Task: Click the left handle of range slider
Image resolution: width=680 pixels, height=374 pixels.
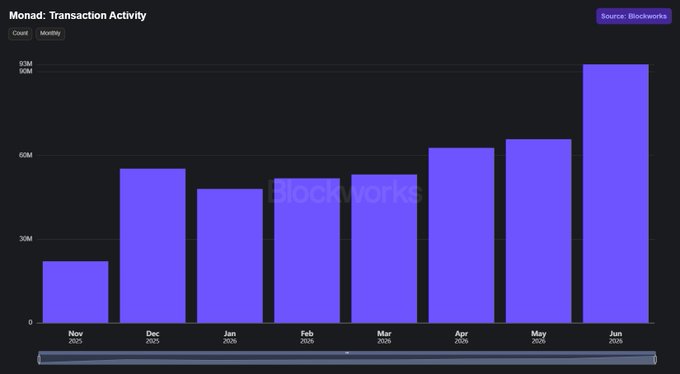Action: pyautogui.click(x=39, y=359)
